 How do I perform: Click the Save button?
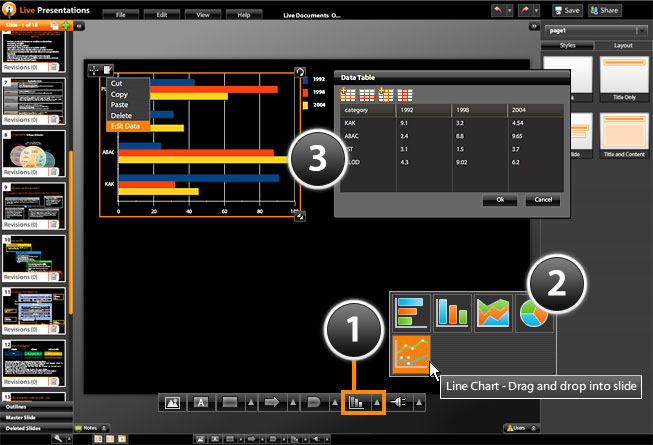point(567,10)
